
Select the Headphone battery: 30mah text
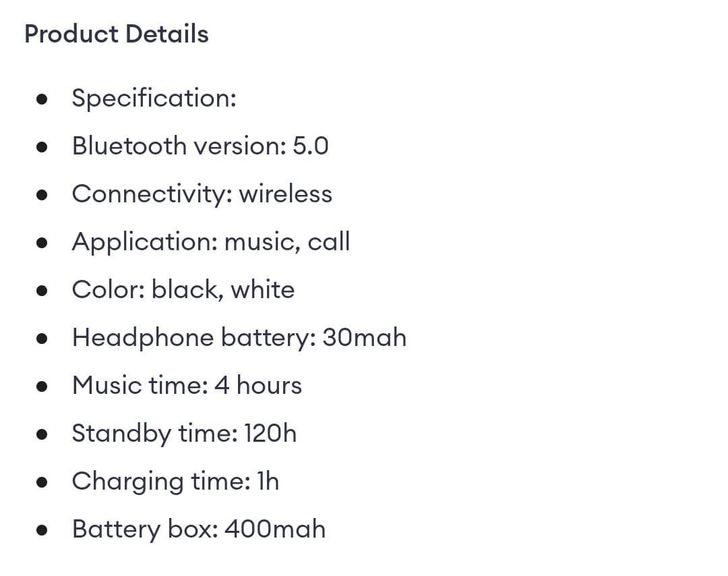(239, 337)
